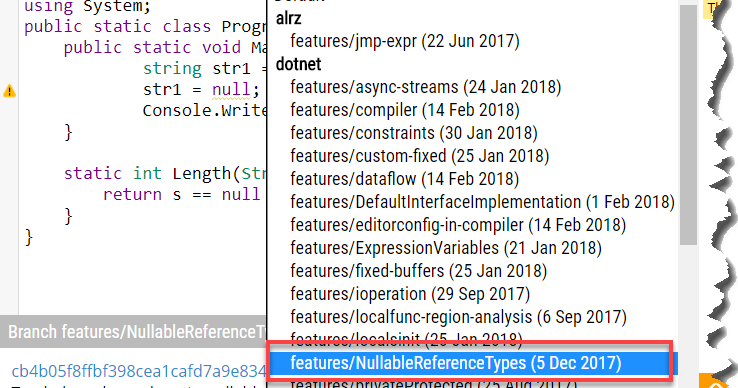738x388 pixels.
Task: Open the cb4b05f8 commit hash link
Action: (x=138, y=371)
